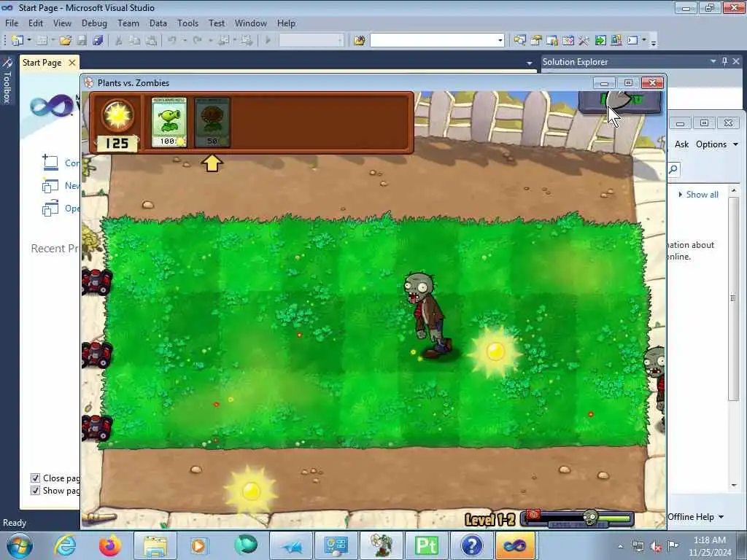Close the Start Page tab with its X

tap(72, 63)
